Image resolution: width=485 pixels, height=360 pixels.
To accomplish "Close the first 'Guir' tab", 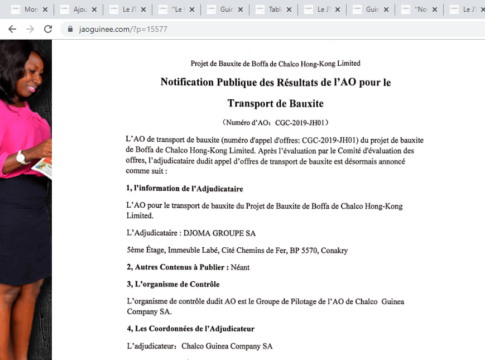I will 240,10.
